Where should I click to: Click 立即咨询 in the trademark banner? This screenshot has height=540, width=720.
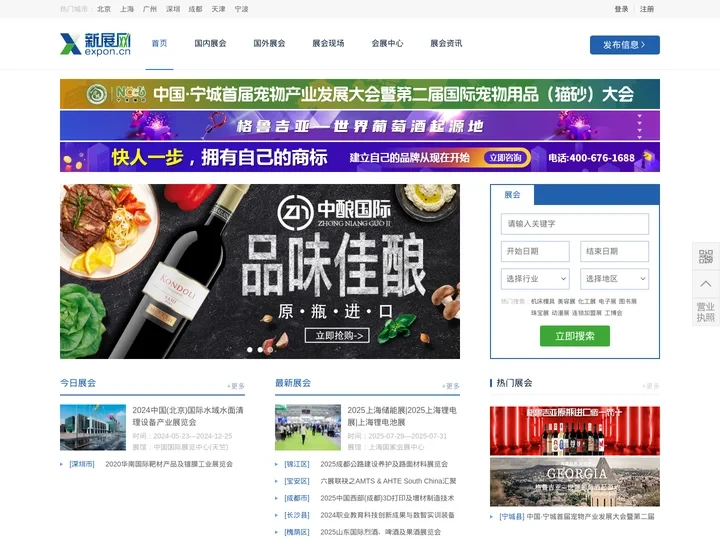505,158
